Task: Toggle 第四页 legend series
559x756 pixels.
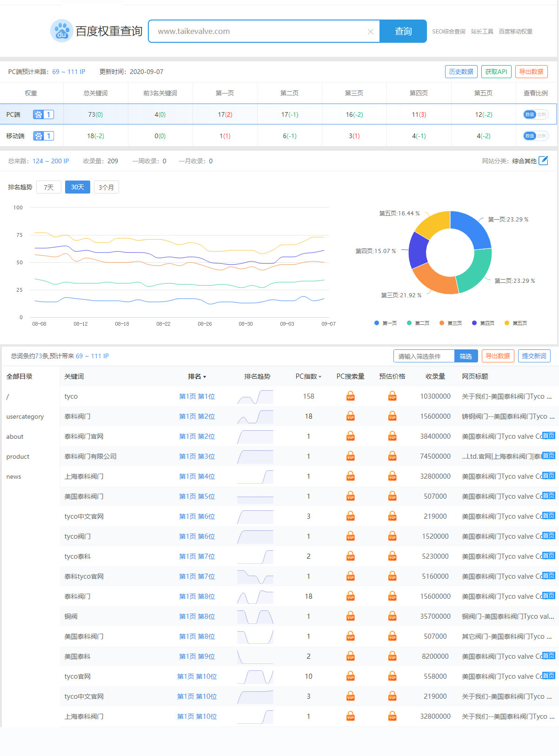Action: coord(483,323)
